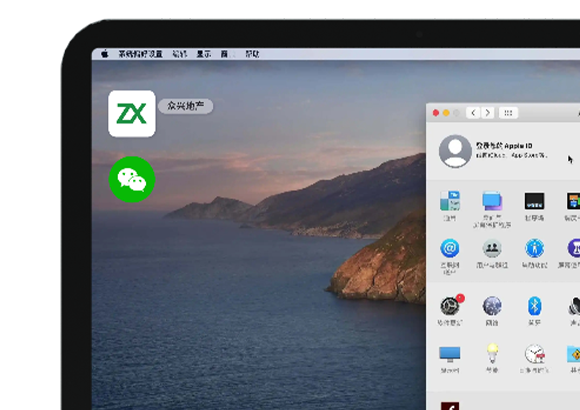
Task: Go back with the left chevron button
Action: click(x=473, y=113)
